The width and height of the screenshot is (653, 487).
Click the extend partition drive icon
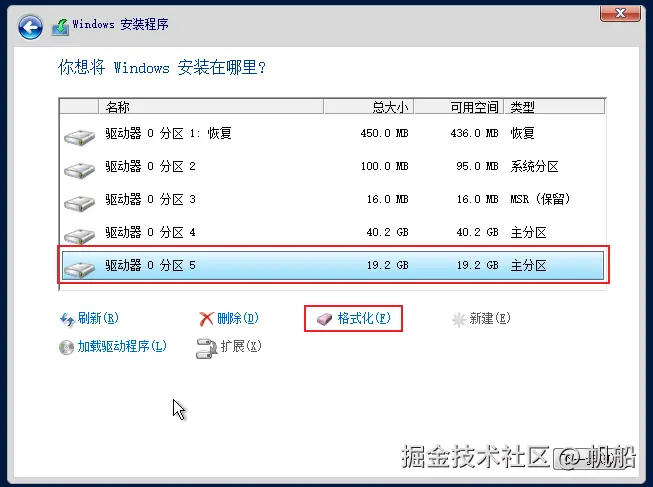click(x=206, y=348)
